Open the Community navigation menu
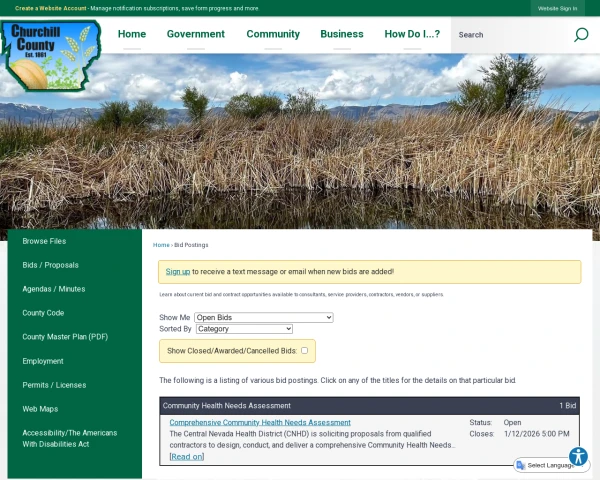600x480 pixels. (273, 34)
